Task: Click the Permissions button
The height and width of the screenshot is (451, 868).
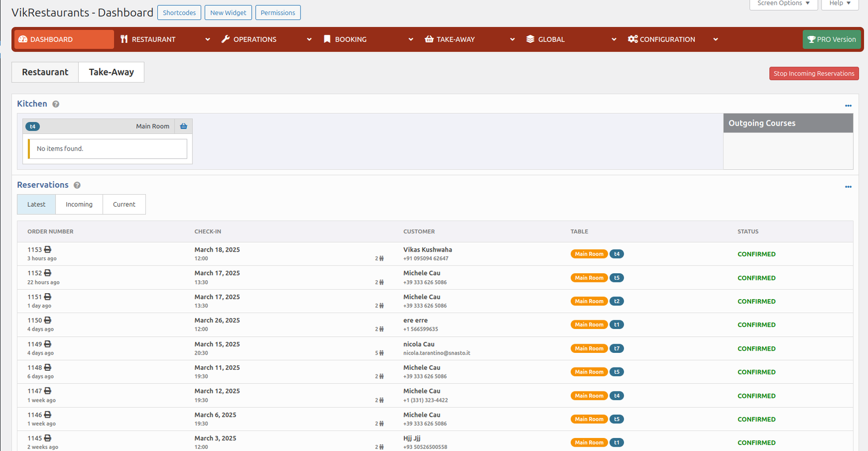Action: 278,12
